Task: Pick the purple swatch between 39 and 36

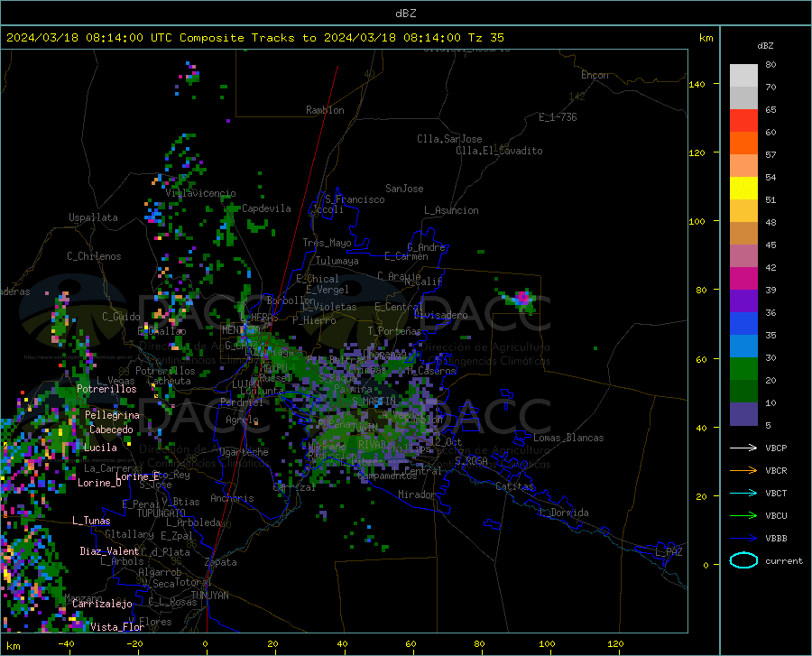Action: tap(743, 301)
